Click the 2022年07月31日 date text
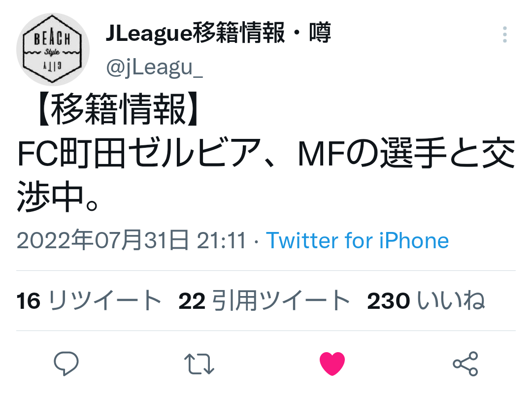532x396 pixels. click(102, 240)
